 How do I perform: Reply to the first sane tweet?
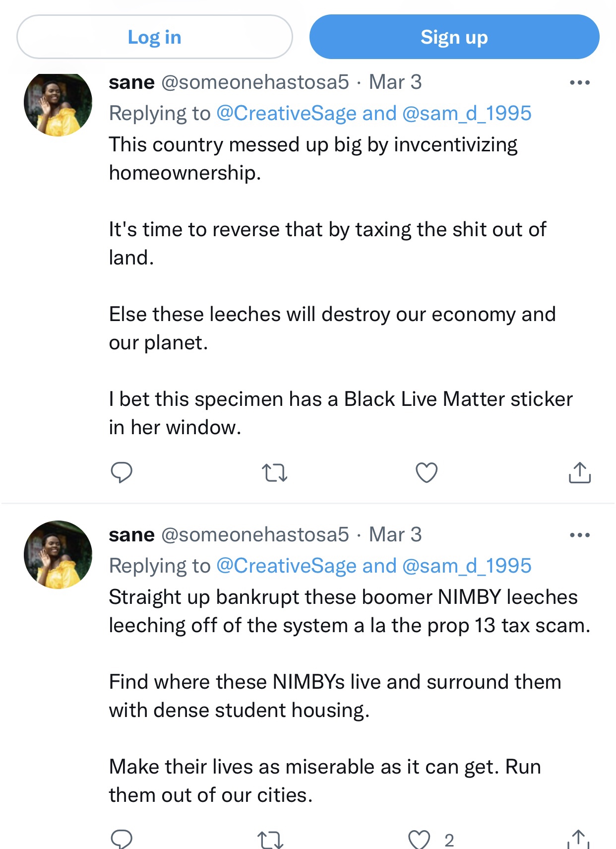click(122, 472)
